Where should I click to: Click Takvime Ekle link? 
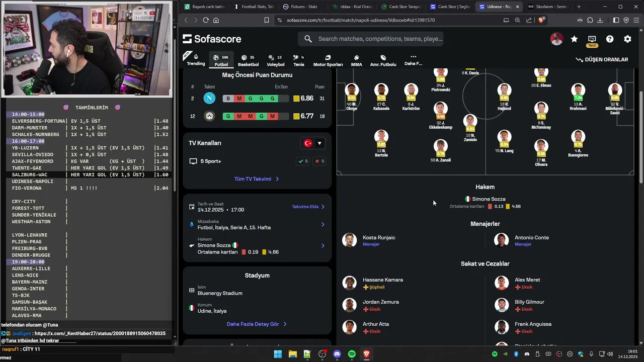click(308, 207)
